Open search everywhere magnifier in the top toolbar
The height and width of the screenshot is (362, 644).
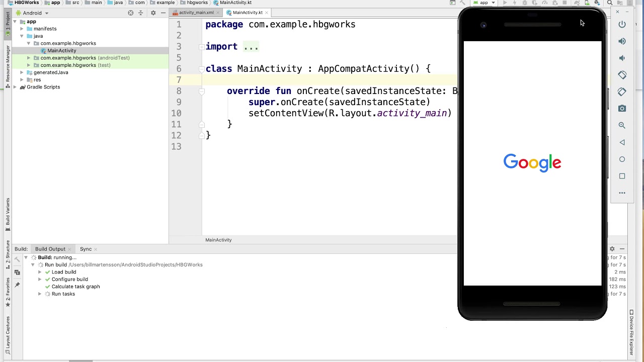(610, 3)
